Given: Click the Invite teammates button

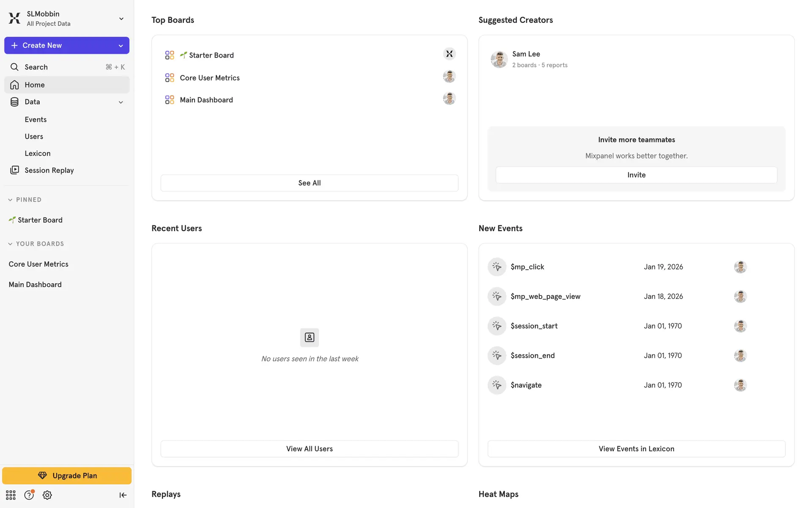Looking at the screenshot, I should (636, 175).
